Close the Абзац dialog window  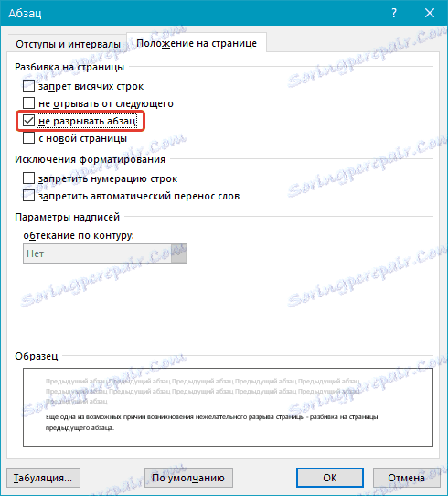pyautogui.click(x=430, y=13)
